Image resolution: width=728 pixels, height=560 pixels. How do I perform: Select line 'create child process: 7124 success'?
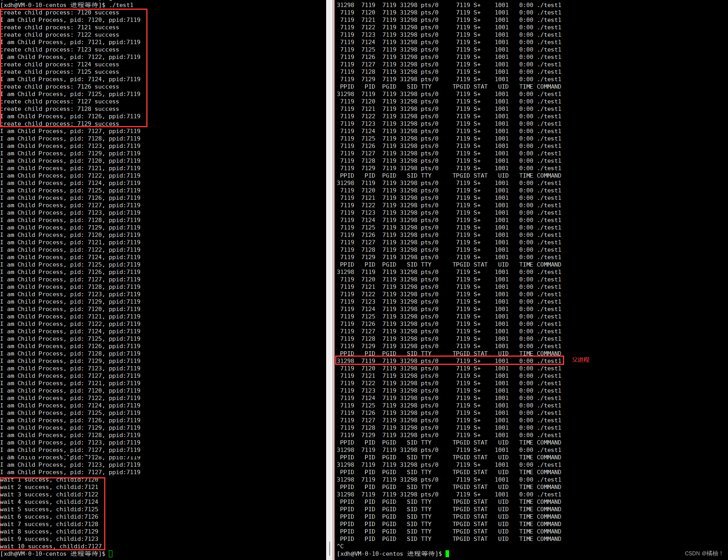(60, 64)
